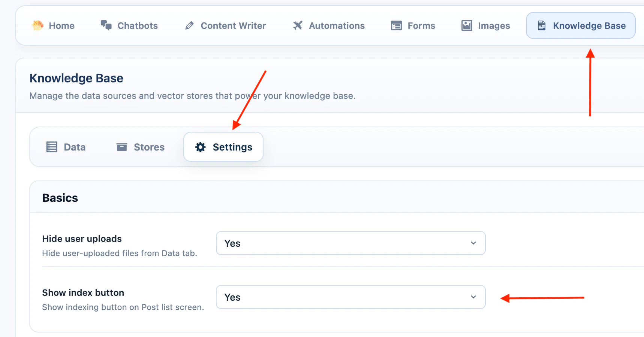Click the Settings gear icon

[201, 147]
